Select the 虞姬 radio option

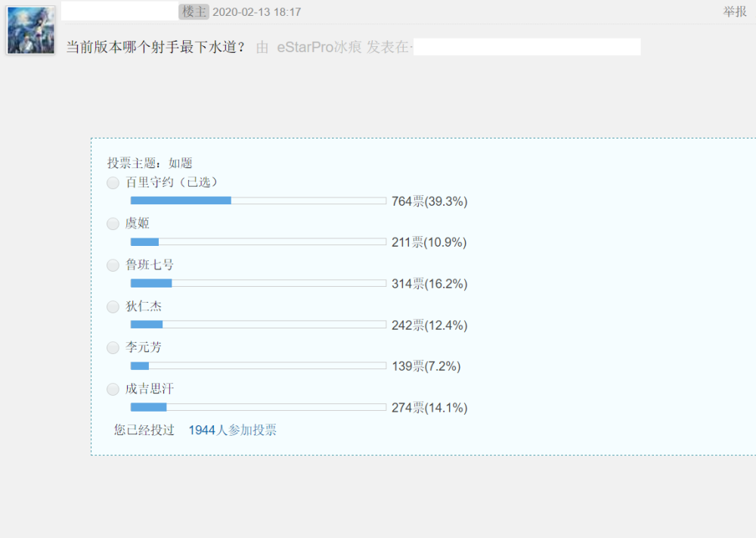coord(113,224)
